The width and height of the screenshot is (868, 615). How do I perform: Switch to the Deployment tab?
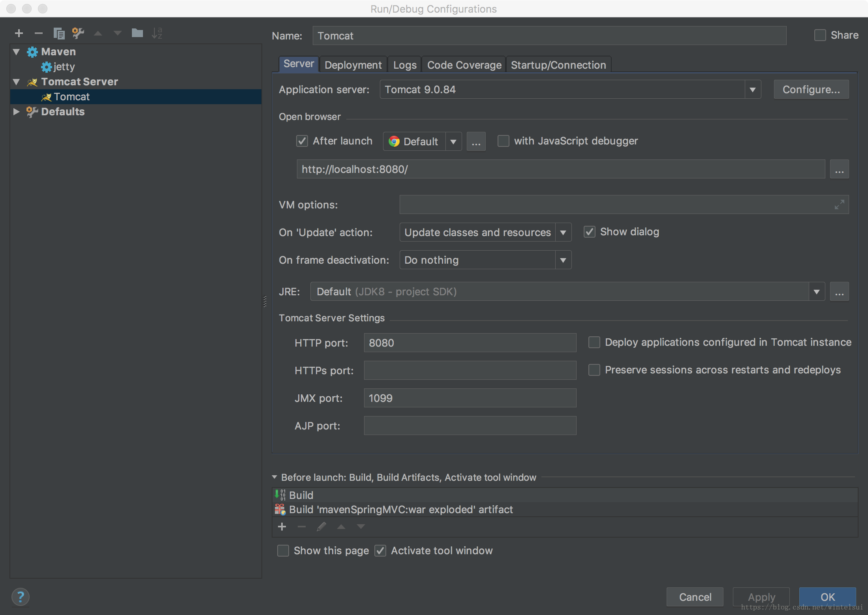point(353,65)
